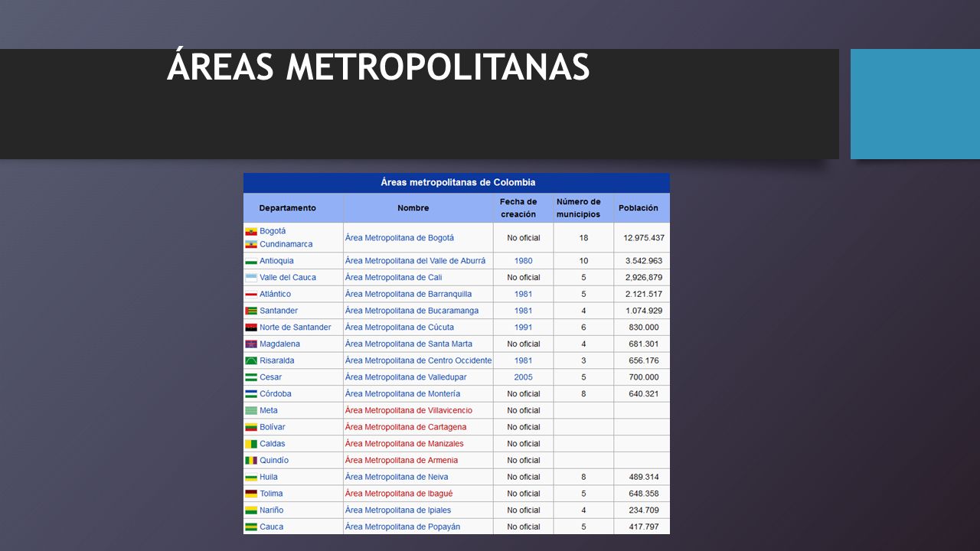Viewport: 980px width, 551px height.
Task: Open Área Metropolitana de Barranquilla link
Action: point(408,295)
